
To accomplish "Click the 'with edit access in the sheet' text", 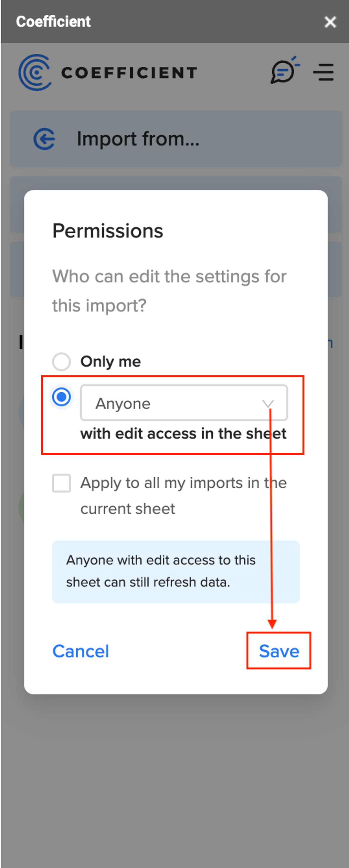I will coord(184,433).
